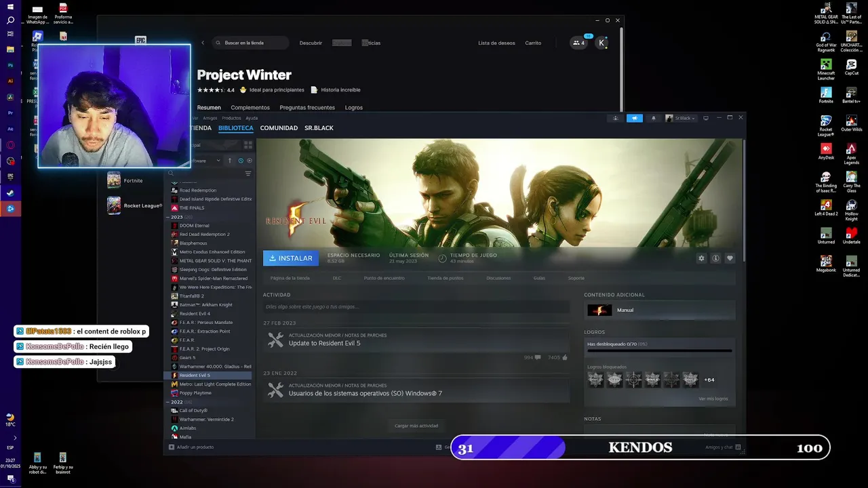
Task: Click Añadir un producto in Steam
Action: pyautogui.click(x=191, y=447)
